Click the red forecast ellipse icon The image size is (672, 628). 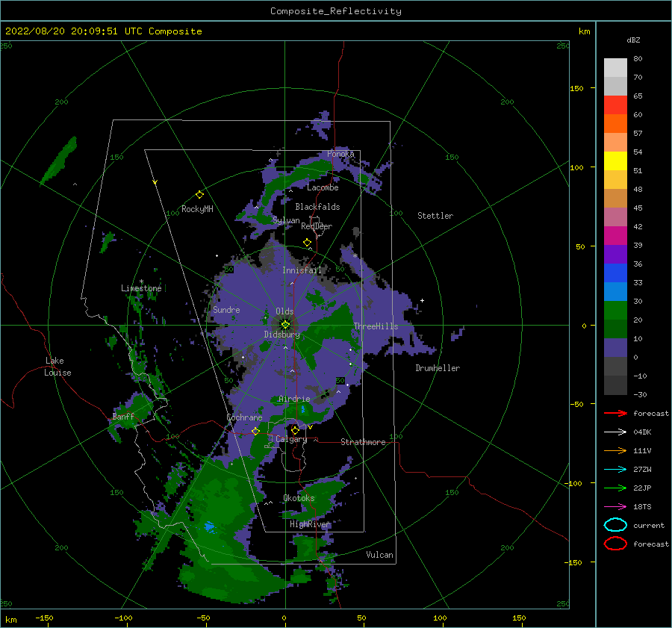coord(615,544)
